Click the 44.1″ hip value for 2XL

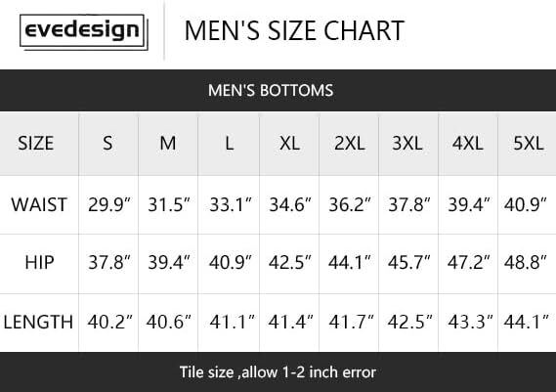[350, 263]
